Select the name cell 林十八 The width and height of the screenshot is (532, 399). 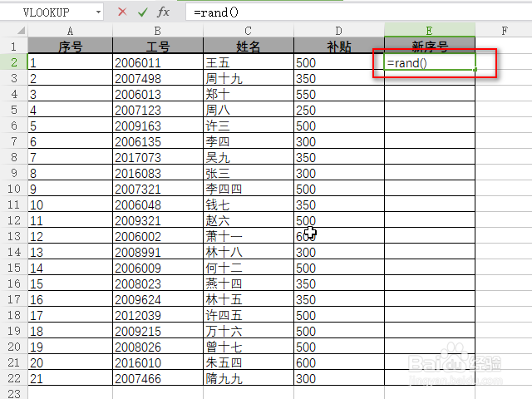(x=249, y=252)
